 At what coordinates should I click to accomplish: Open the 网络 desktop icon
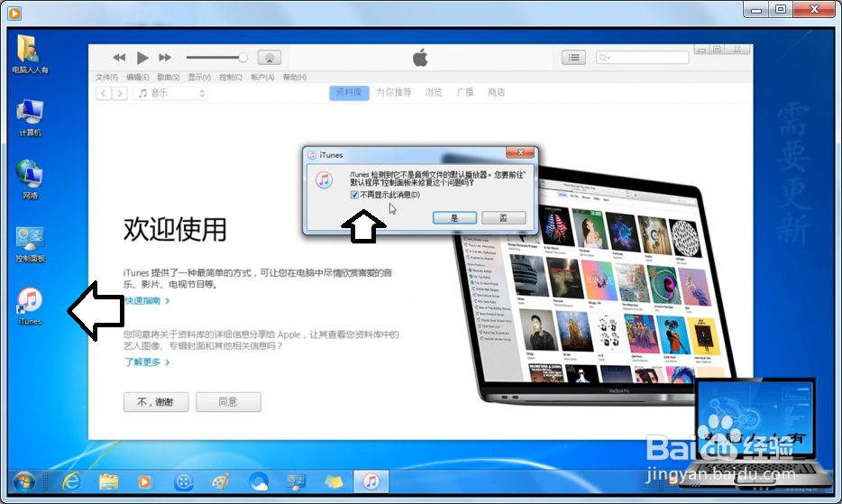30,180
